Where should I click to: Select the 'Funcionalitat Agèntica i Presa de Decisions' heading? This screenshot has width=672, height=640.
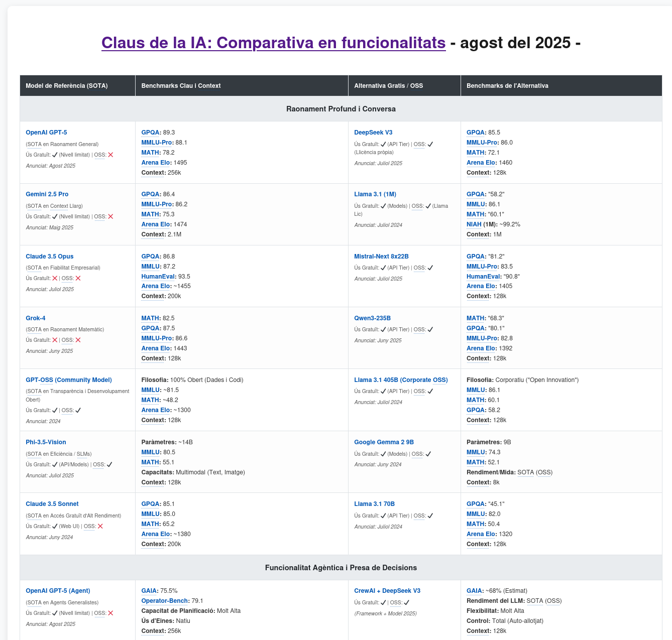pos(341,568)
